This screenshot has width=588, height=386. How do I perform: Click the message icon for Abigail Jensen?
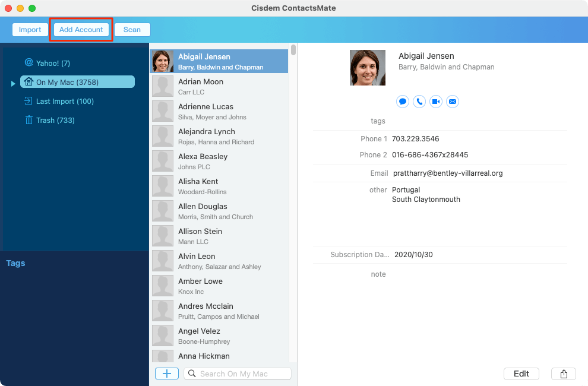[x=403, y=102]
